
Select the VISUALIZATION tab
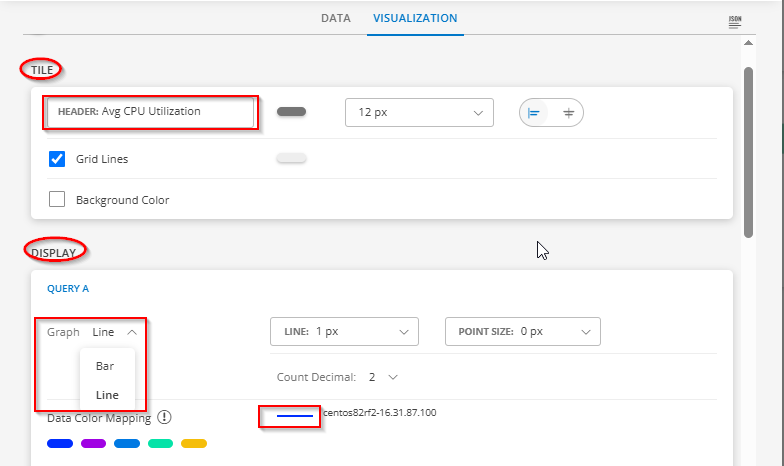pos(415,18)
